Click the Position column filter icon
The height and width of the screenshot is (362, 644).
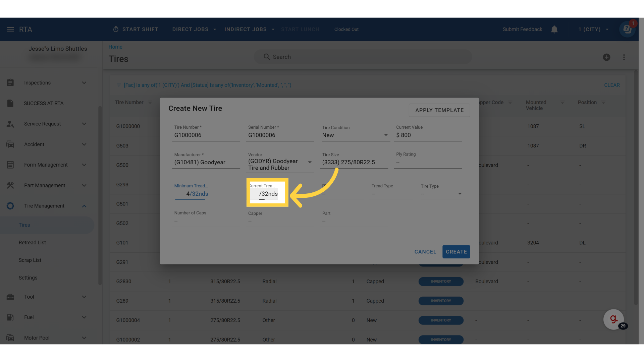[x=603, y=102]
